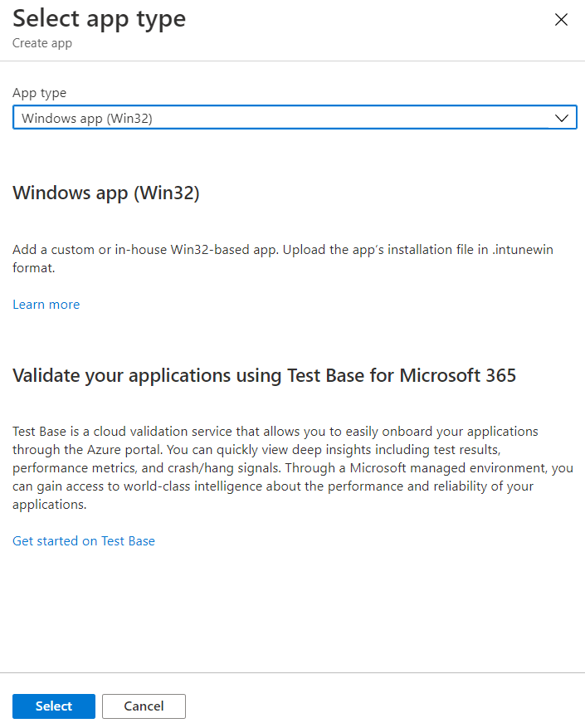This screenshot has width=585, height=728.
Task: Click the Windows app (Win32) section heading
Action: pos(106,193)
